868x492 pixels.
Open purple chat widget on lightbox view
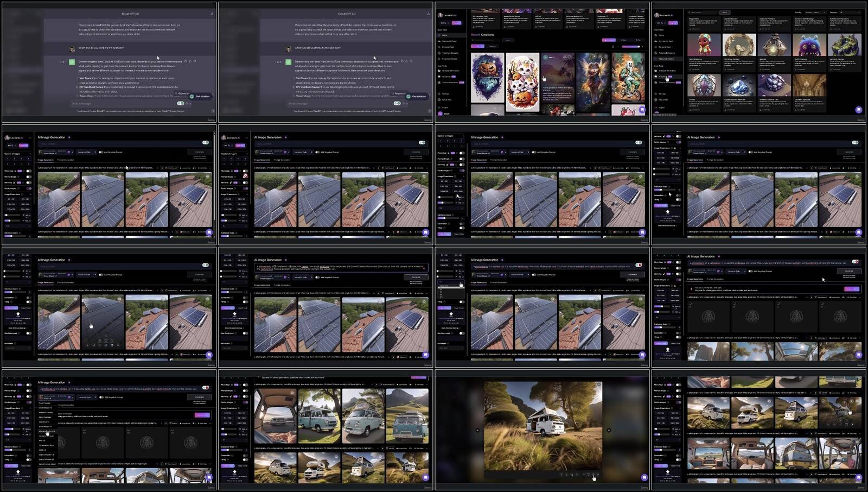(644, 477)
